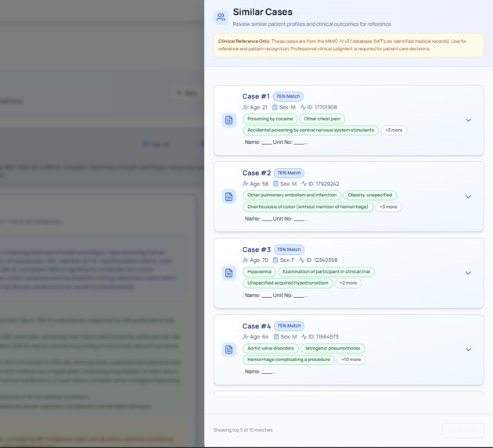Image resolution: width=493 pixels, height=448 pixels.
Task: Click the Similar Cases title
Action: pos(262,12)
